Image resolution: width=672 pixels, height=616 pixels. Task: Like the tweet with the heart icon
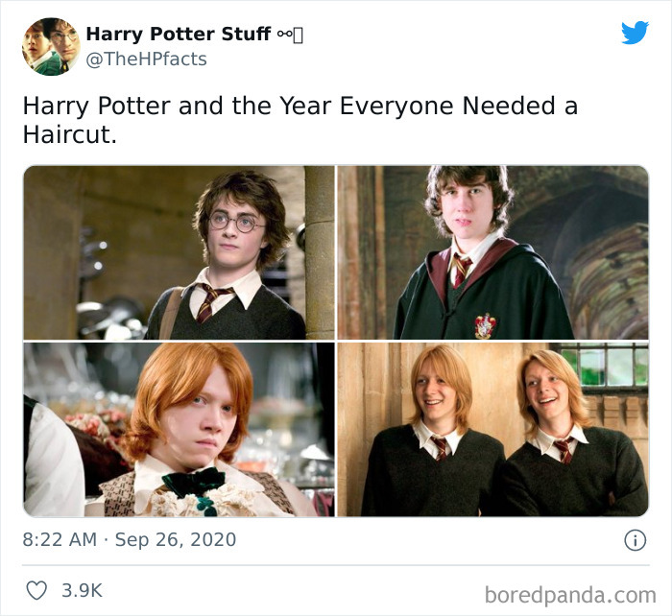[36, 590]
